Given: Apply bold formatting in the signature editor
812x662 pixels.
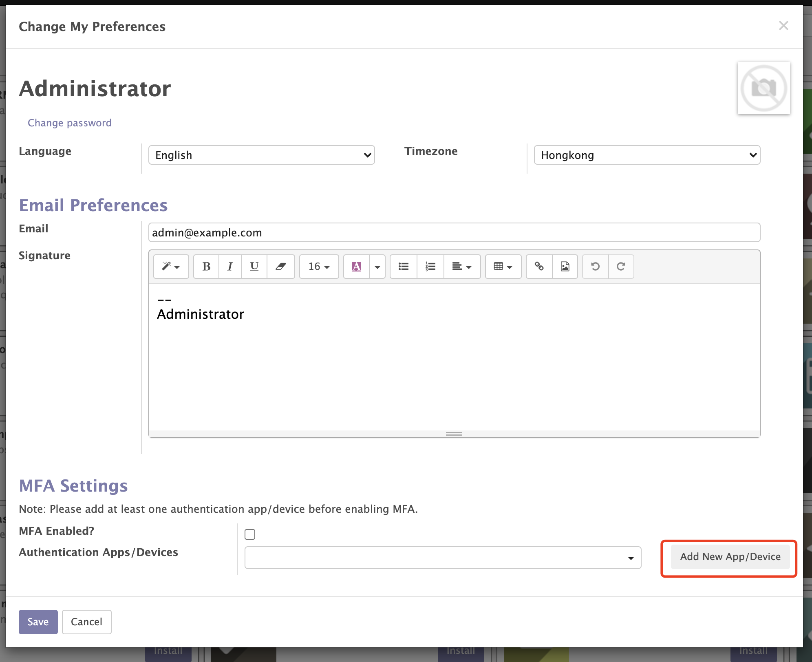Looking at the screenshot, I should (x=206, y=267).
